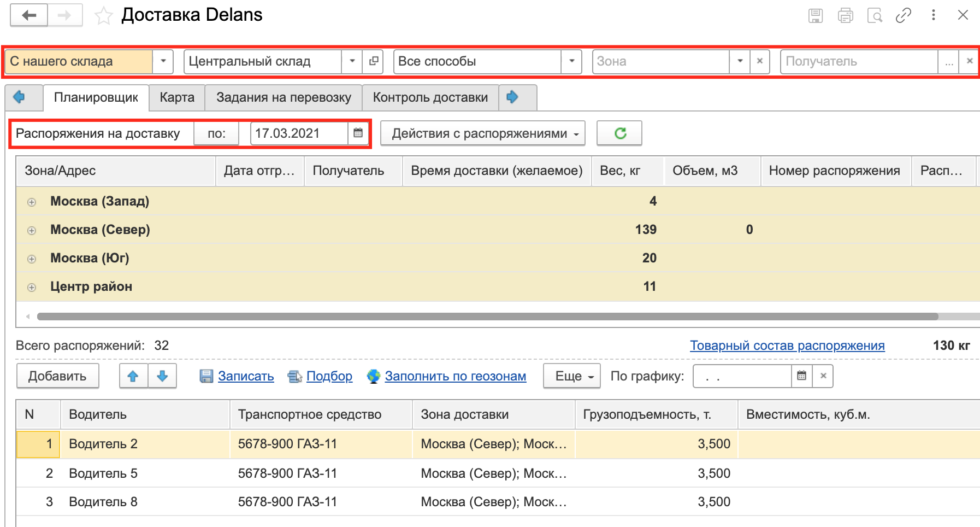Open the Еще dropdown menu
The width and height of the screenshot is (980, 527).
click(x=572, y=376)
